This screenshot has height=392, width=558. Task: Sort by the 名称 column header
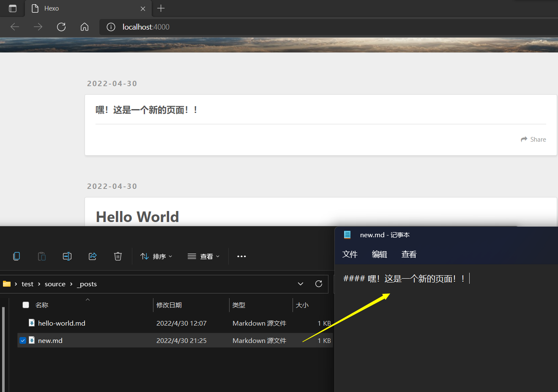point(42,305)
